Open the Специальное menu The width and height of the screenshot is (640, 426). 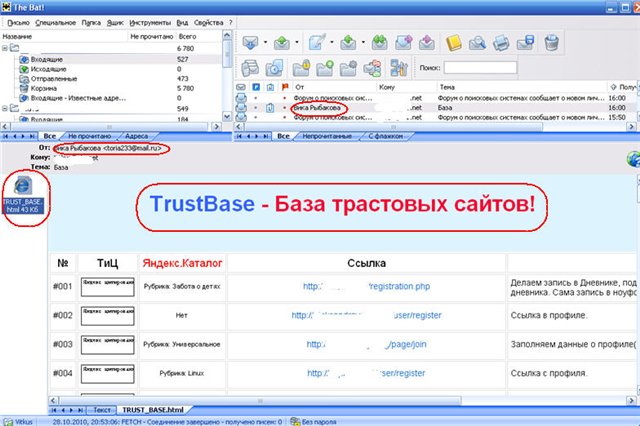56,22
